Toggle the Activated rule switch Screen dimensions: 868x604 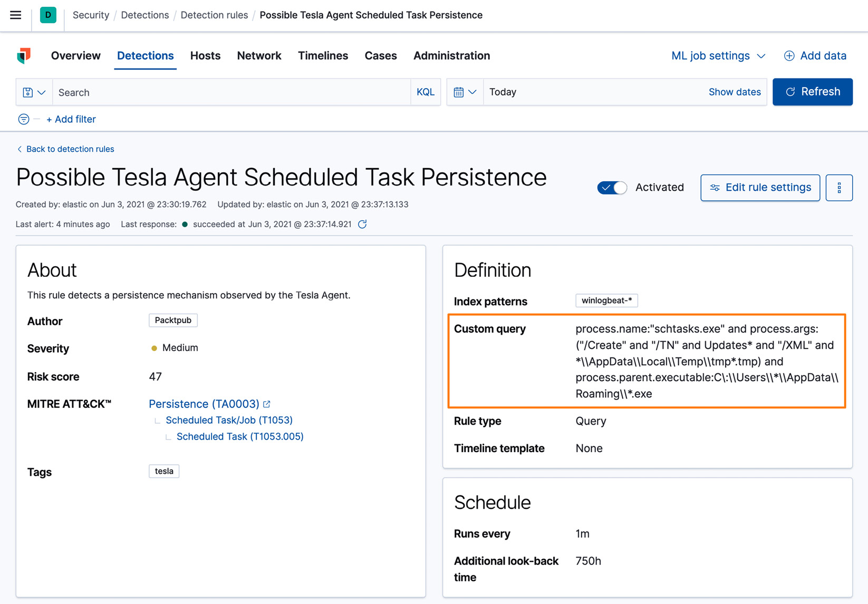(612, 188)
